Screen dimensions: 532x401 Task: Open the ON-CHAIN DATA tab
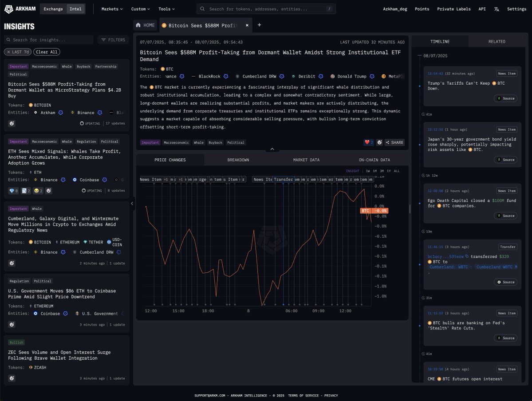pyautogui.click(x=374, y=160)
